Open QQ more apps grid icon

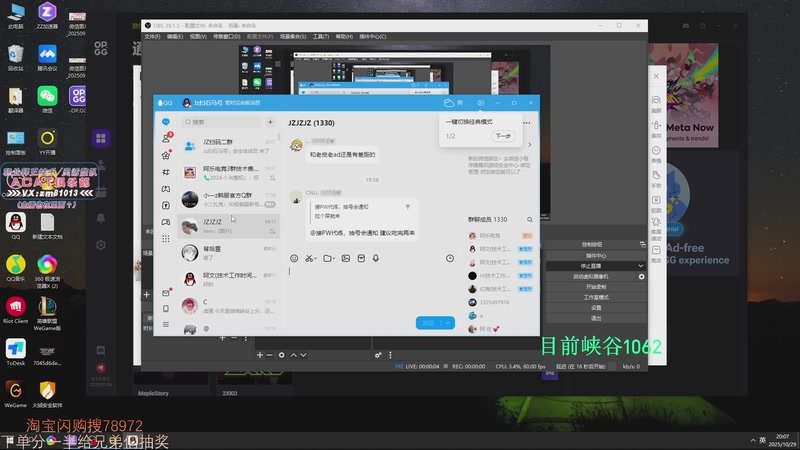click(x=166, y=239)
